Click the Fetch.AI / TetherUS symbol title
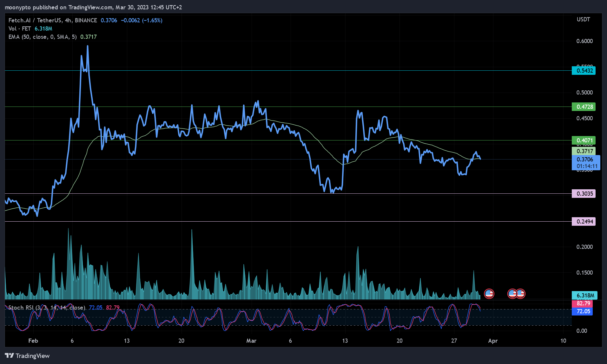The width and height of the screenshot is (607, 364). [x=53, y=20]
